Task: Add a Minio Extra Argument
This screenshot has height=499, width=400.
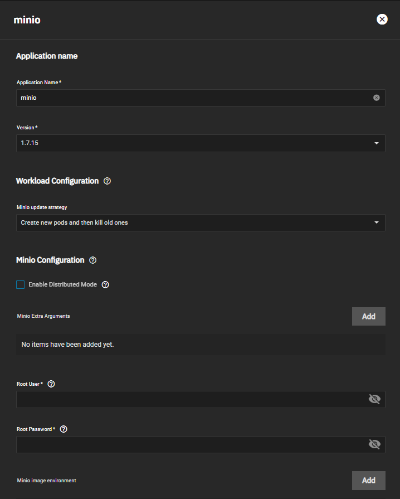Action: click(369, 316)
